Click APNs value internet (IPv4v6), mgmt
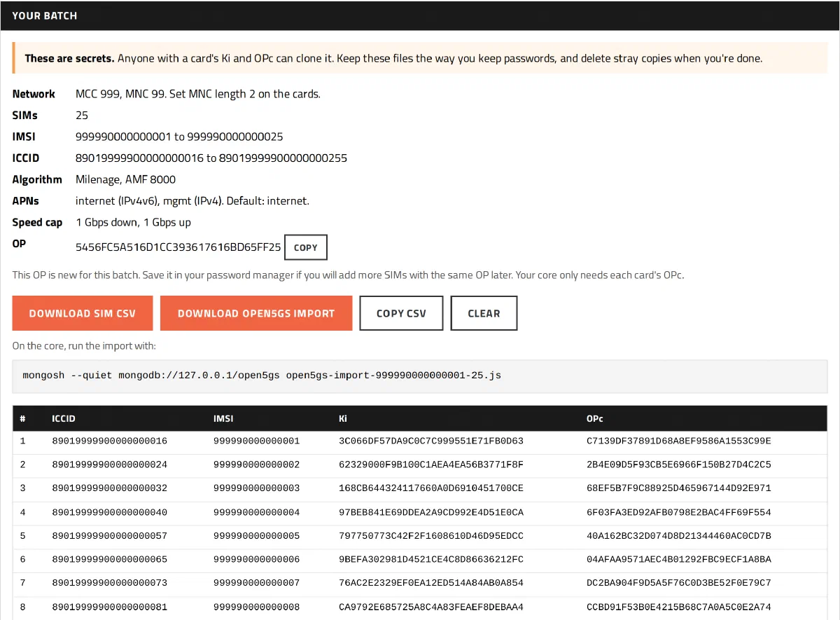Image resolution: width=840 pixels, height=620 pixels. coord(192,201)
